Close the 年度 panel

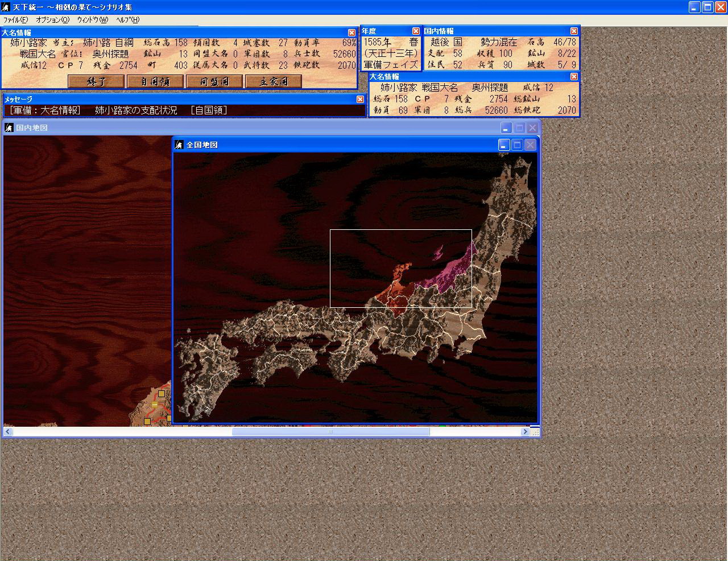point(416,31)
